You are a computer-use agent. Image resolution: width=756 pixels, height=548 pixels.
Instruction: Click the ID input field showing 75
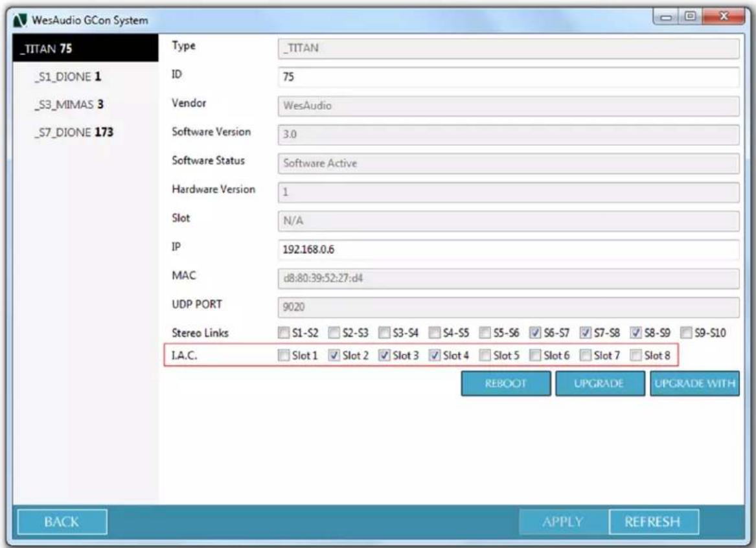(508, 77)
